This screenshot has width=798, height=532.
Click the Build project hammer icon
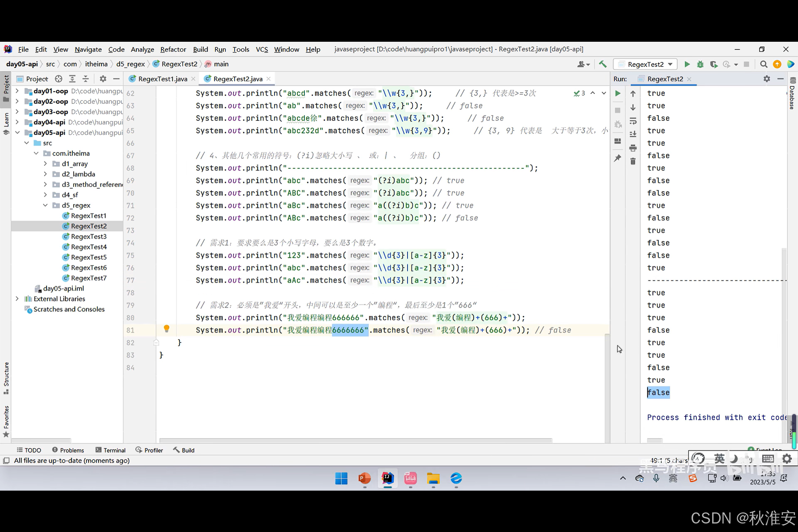point(603,64)
